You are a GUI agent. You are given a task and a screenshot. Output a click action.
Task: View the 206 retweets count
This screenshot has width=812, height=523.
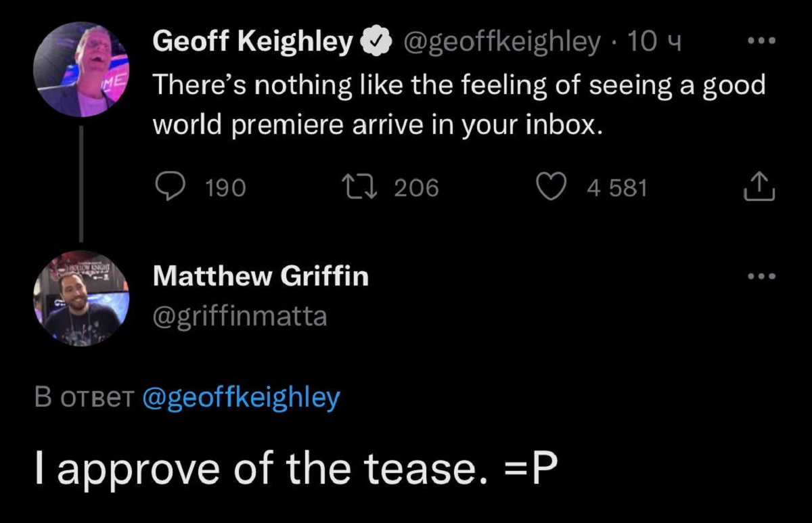416,187
